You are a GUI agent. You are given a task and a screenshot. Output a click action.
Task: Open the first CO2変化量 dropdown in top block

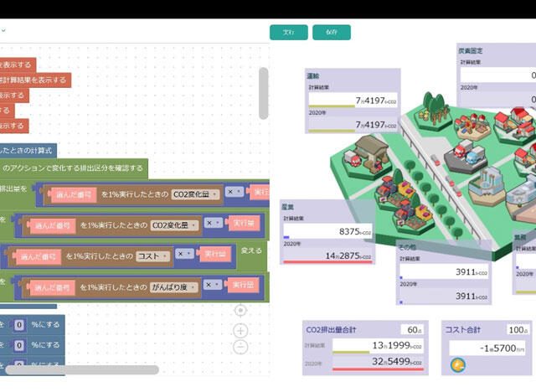(194, 194)
